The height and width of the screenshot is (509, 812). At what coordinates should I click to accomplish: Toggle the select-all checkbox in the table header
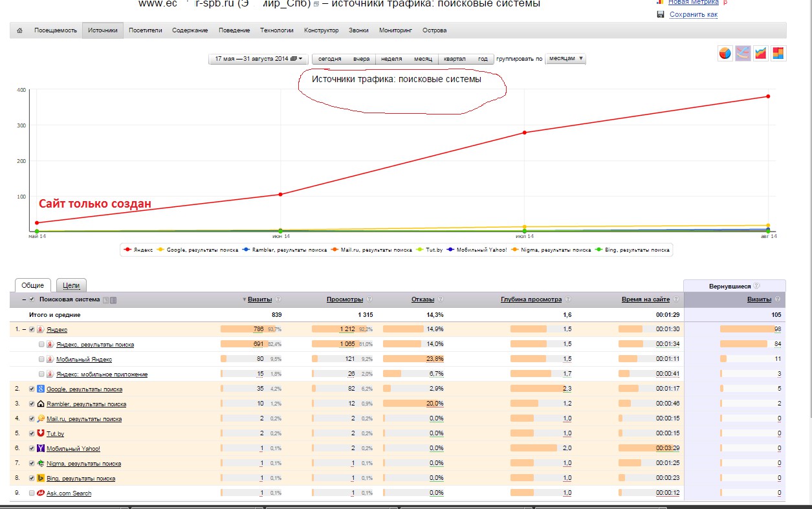pos(32,299)
